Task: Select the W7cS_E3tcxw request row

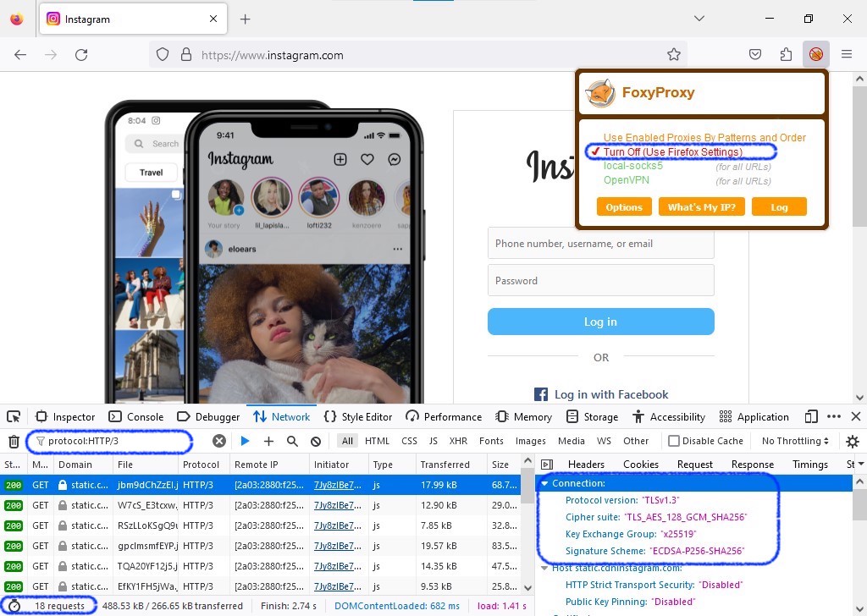Action: (x=260, y=505)
